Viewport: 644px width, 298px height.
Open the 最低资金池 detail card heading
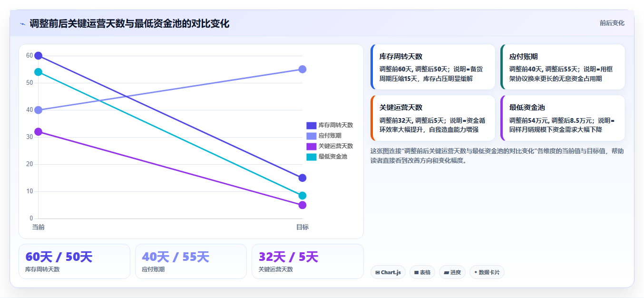point(527,108)
